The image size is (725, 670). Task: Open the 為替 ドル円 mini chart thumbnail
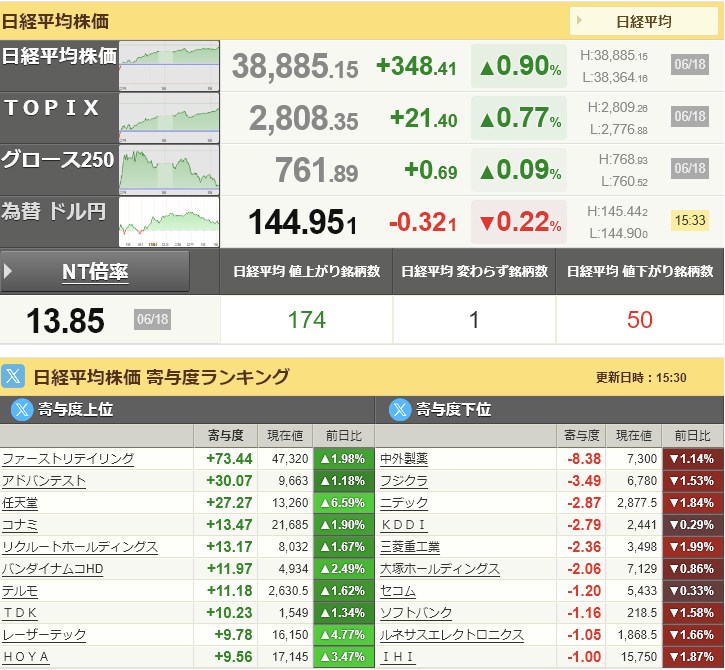tap(169, 222)
